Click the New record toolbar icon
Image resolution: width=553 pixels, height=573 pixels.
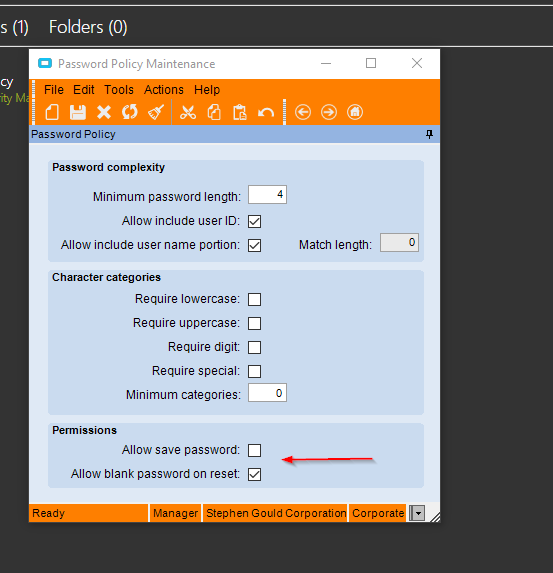click(52, 112)
